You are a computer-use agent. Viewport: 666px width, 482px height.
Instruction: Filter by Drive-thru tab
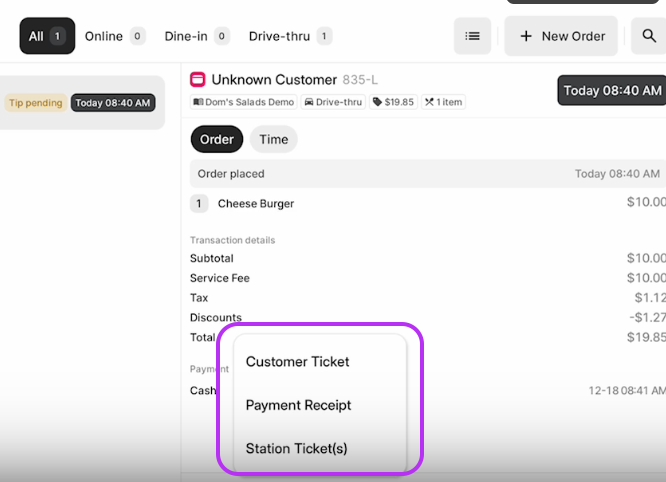tap(290, 36)
